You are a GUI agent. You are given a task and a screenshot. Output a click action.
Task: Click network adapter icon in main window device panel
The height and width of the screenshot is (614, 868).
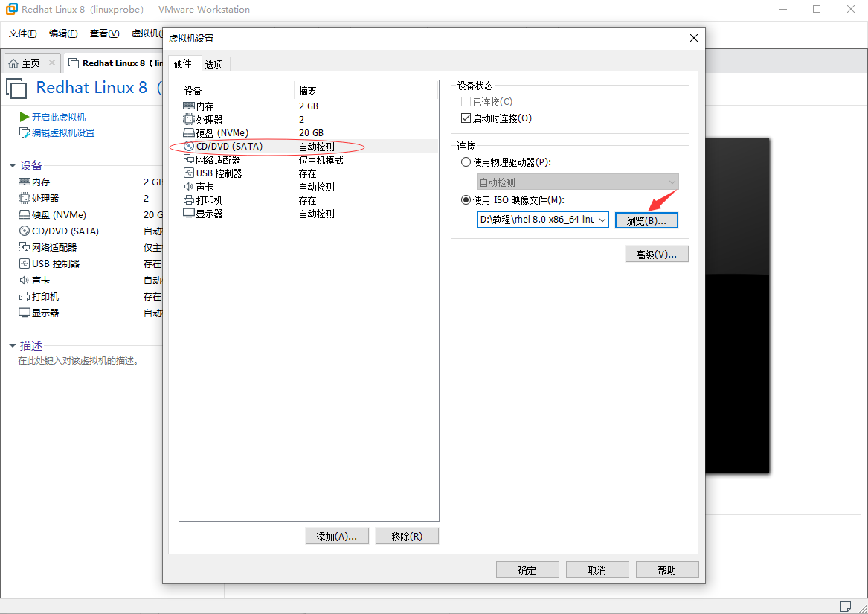[x=25, y=247]
